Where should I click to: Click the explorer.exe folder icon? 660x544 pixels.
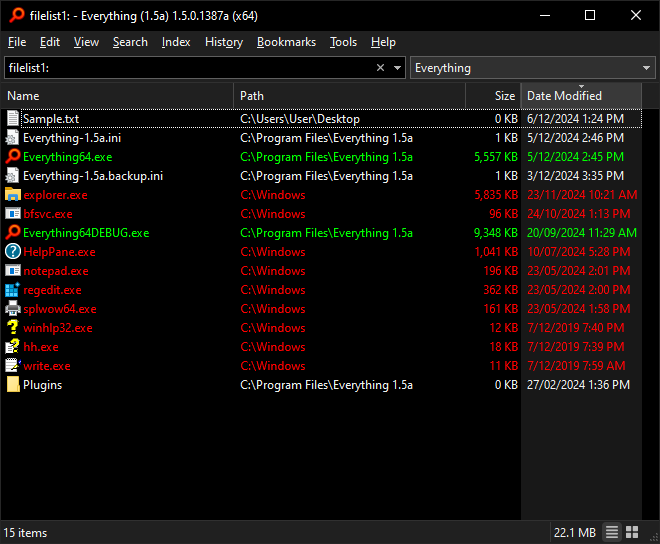click(x=13, y=195)
